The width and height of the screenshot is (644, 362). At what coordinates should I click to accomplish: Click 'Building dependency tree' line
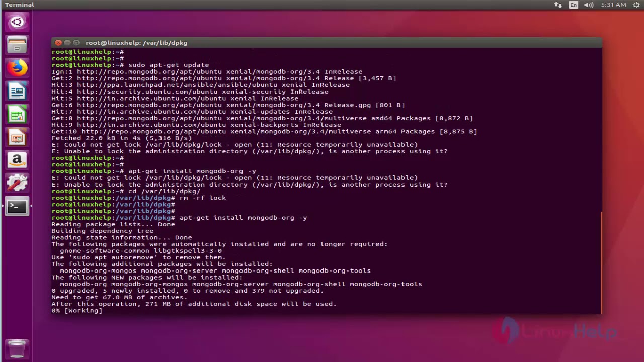click(102, 231)
